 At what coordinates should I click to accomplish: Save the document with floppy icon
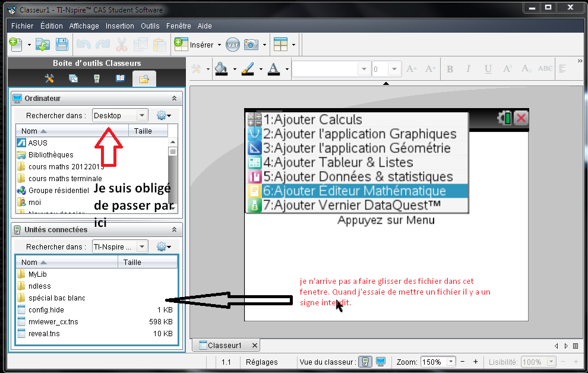(x=62, y=45)
